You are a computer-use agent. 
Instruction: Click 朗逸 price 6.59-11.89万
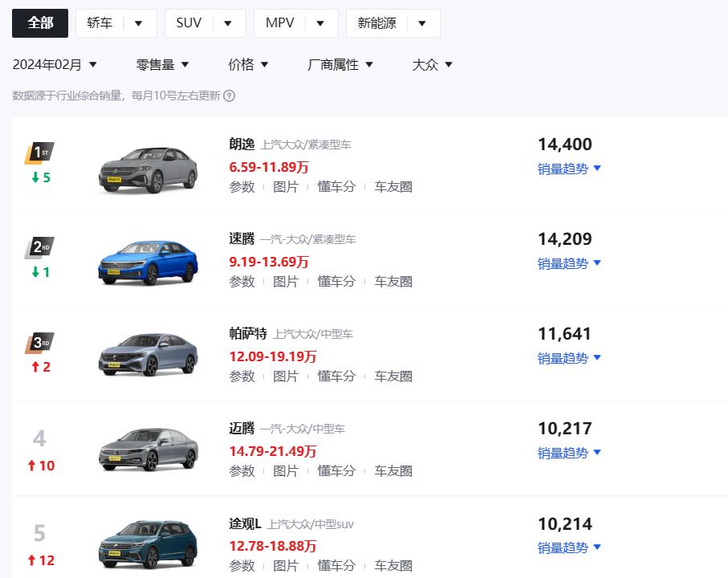pyautogui.click(x=269, y=167)
